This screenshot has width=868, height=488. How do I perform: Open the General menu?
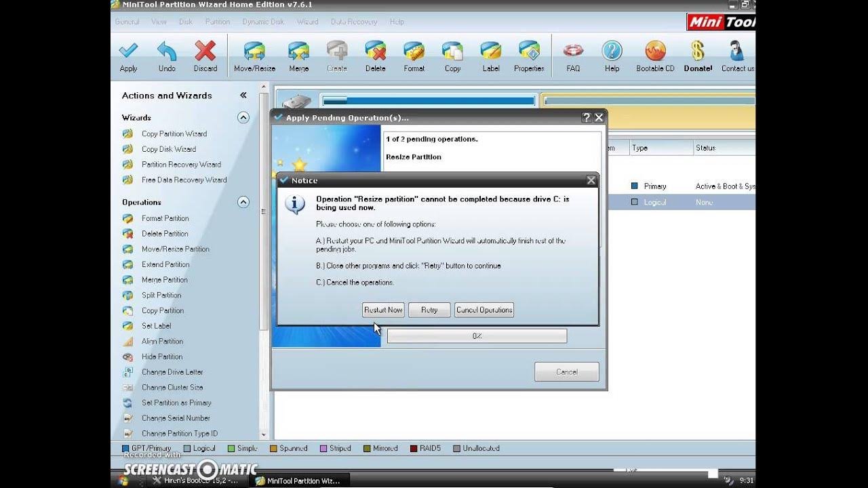[x=127, y=22]
